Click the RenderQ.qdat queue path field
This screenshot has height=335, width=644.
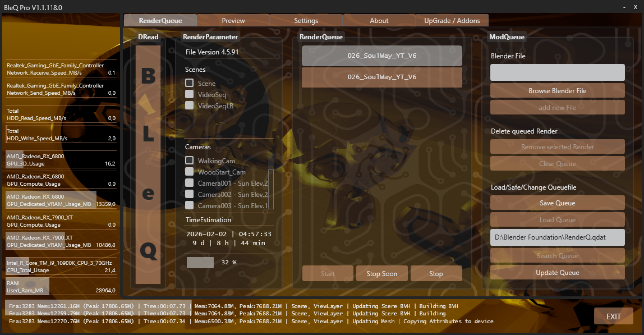click(558, 237)
